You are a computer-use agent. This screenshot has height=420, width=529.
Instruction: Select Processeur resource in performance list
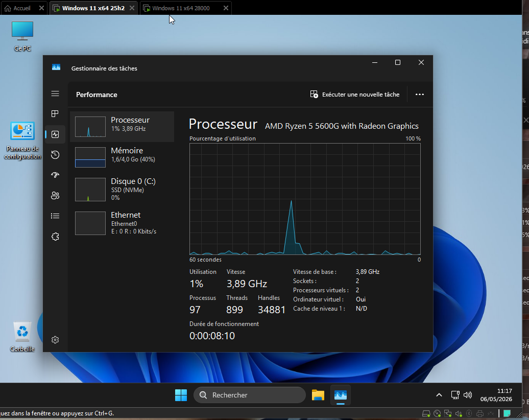tap(122, 126)
